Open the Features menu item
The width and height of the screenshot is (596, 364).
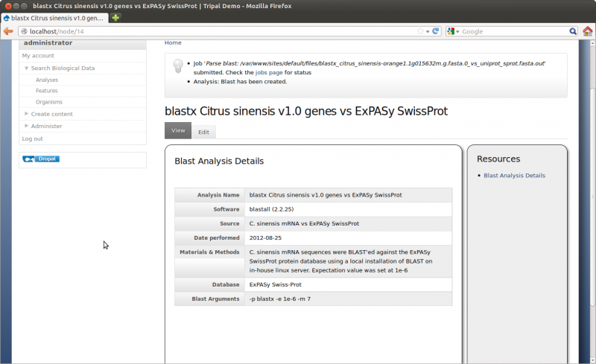(46, 91)
